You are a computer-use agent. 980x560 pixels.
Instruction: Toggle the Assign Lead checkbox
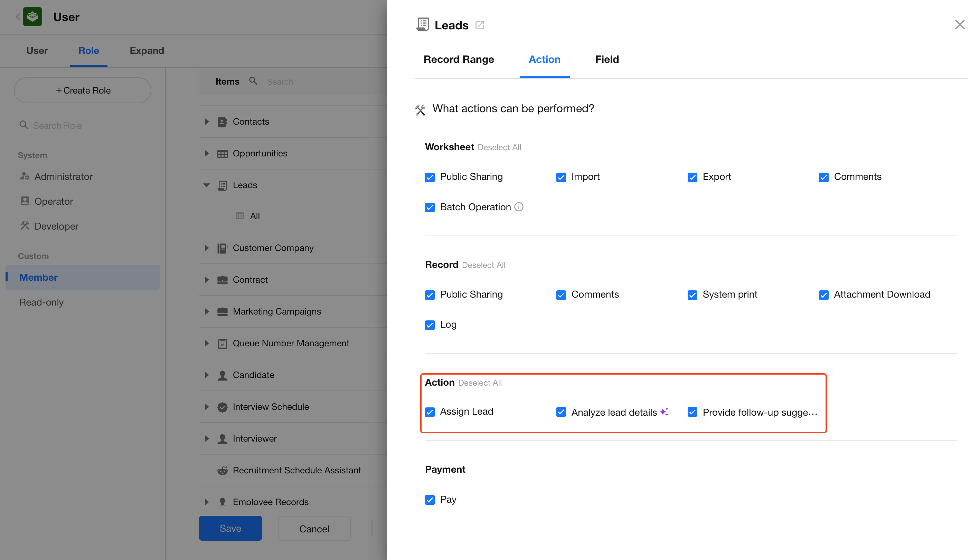(x=430, y=412)
